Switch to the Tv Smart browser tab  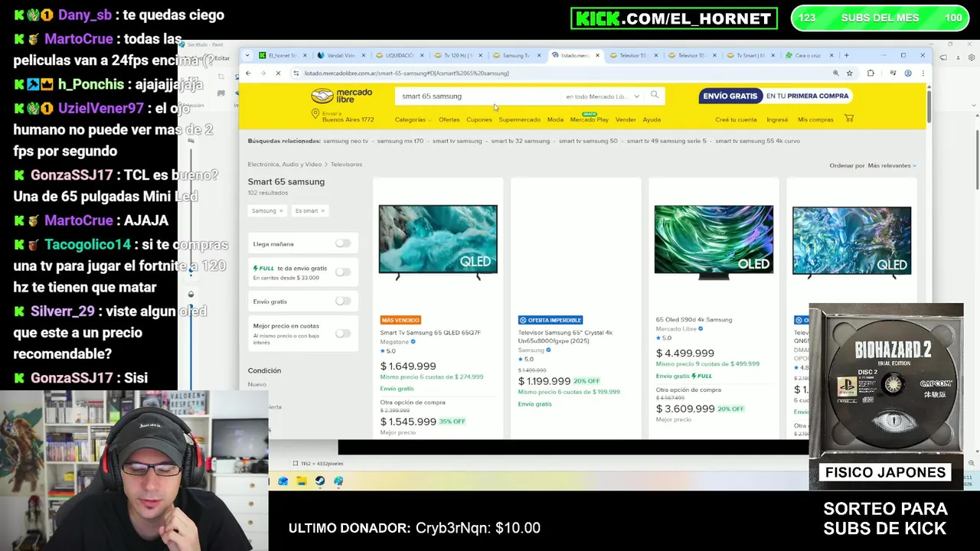coord(750,55)
